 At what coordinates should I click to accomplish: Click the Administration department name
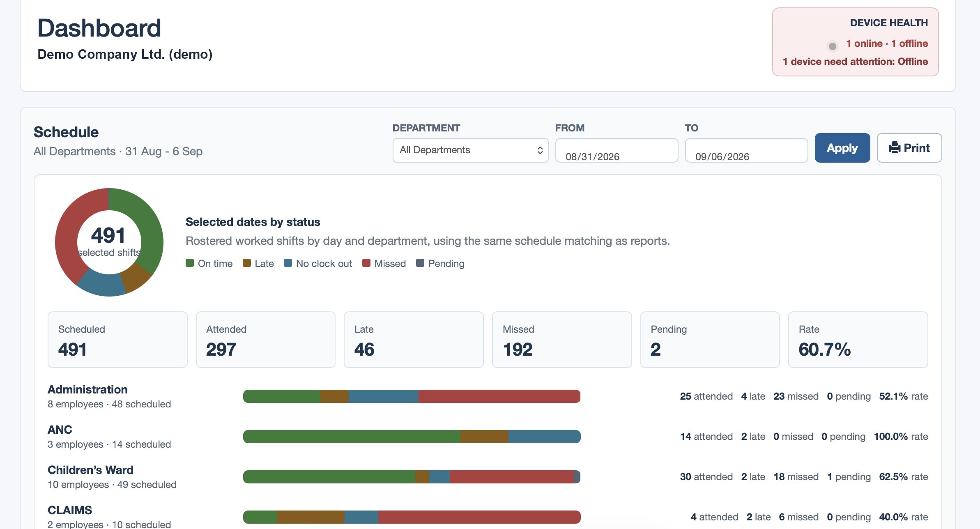tap(87, 389)
